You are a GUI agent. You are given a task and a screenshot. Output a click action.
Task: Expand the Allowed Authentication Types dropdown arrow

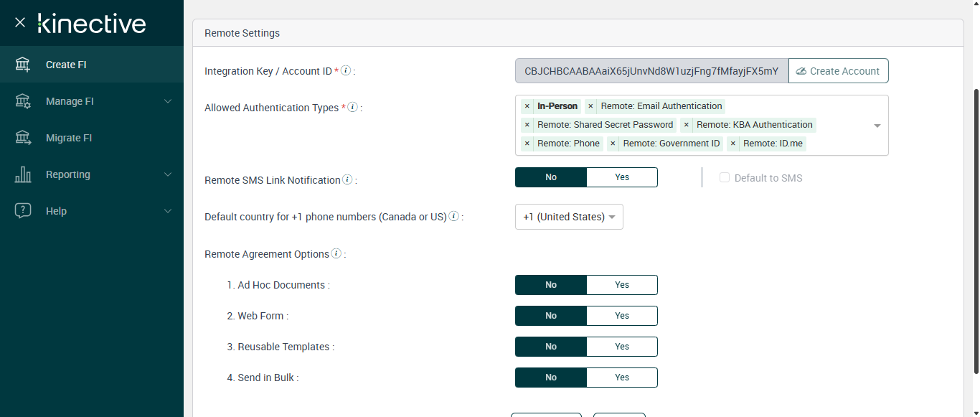click(x=877, y=126)
